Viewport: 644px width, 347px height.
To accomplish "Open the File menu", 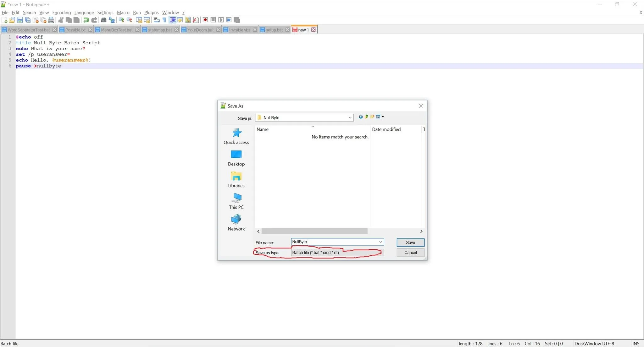I will [x=5, y=13].
